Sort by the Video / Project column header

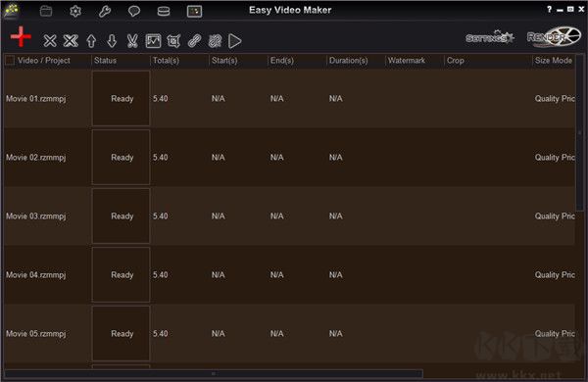point(44,61)
